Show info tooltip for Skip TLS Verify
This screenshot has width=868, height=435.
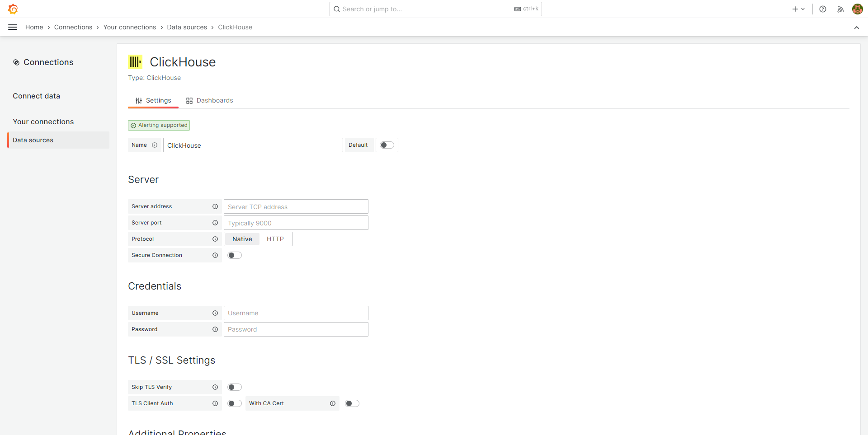tap(215, 387)
